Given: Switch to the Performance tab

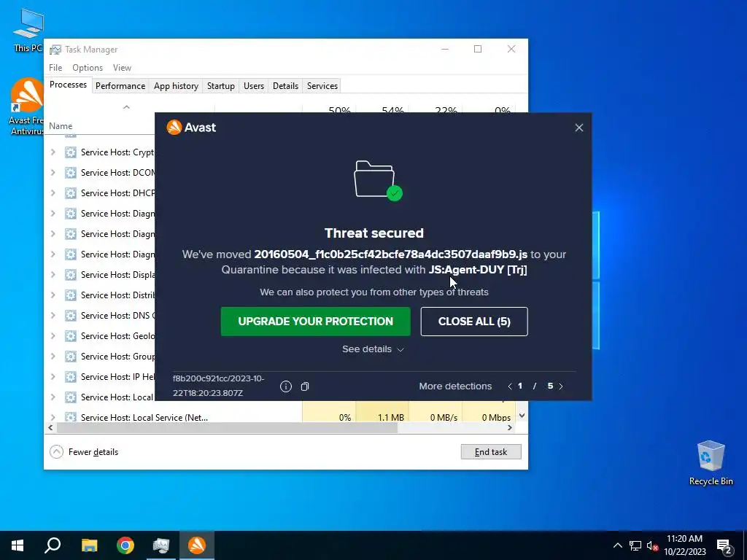Looking at the screenshot, I should pos(120,86).
